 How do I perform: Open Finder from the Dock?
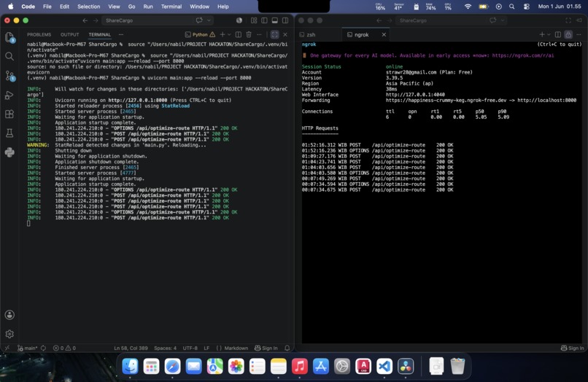point(130,366)
